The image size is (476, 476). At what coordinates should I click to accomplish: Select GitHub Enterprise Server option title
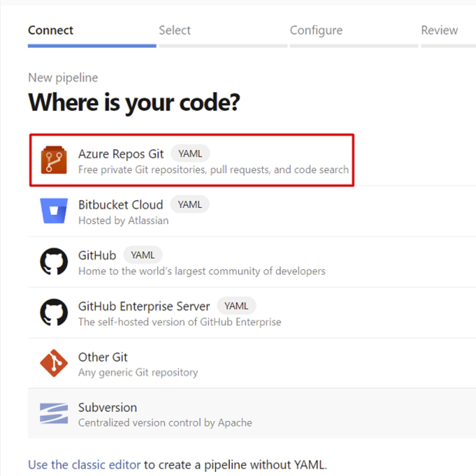[144, 306]
